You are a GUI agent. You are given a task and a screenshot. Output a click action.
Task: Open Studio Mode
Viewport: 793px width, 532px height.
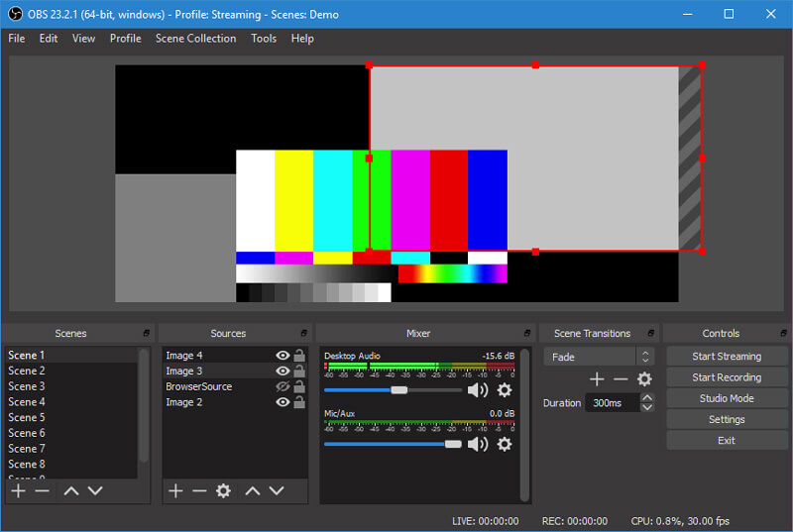pyautogui.click(x=727, y=398)
